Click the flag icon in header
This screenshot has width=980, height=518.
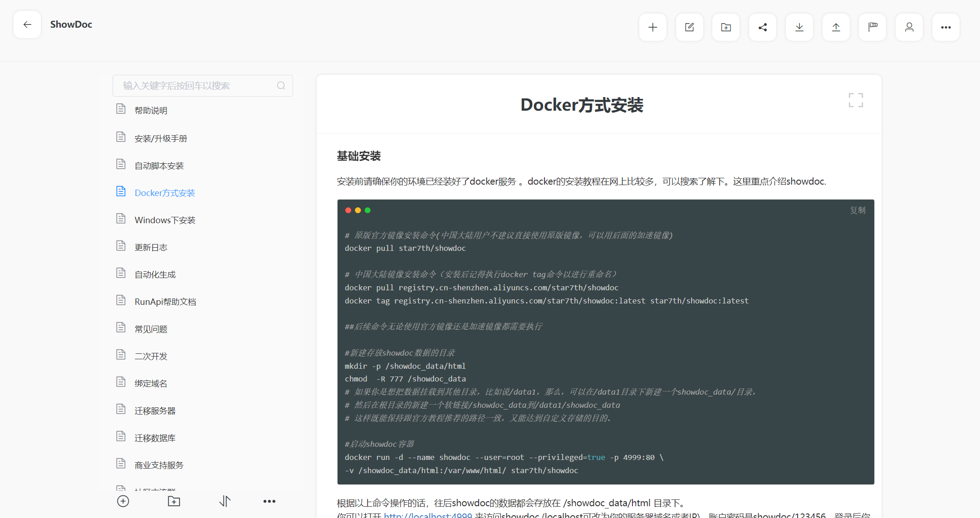[872, 27]
